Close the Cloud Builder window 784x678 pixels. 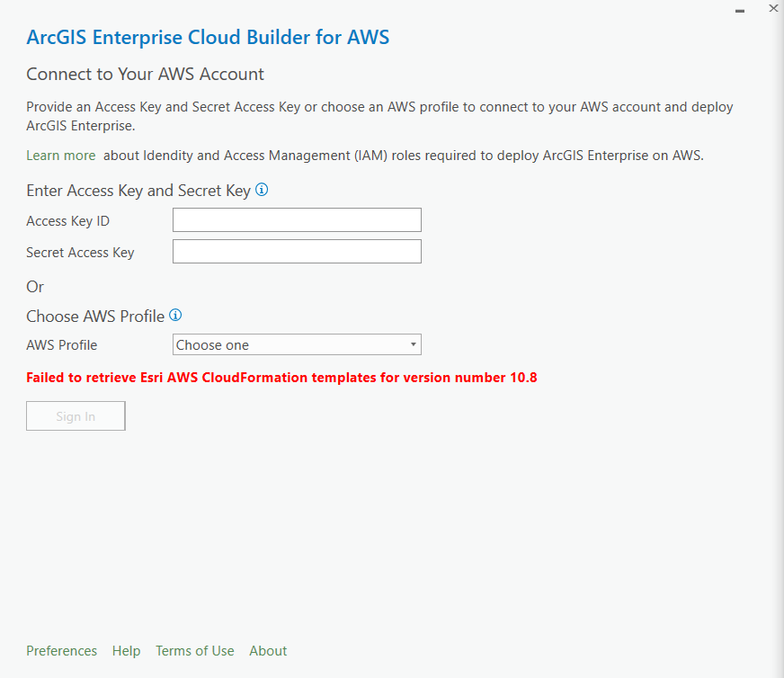click(x=773, y=8)
